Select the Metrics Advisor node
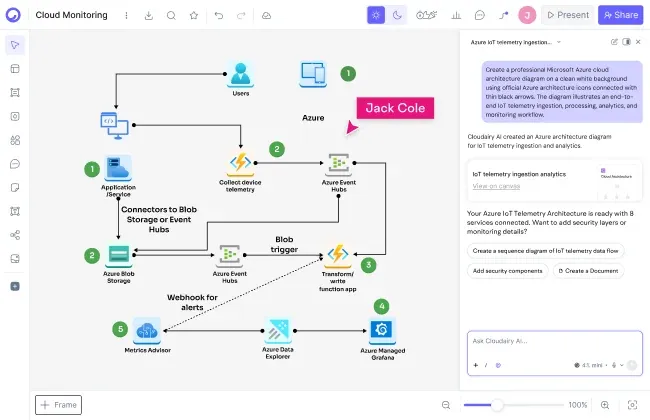This screenshot has width=650, height=420. [147, 335]
